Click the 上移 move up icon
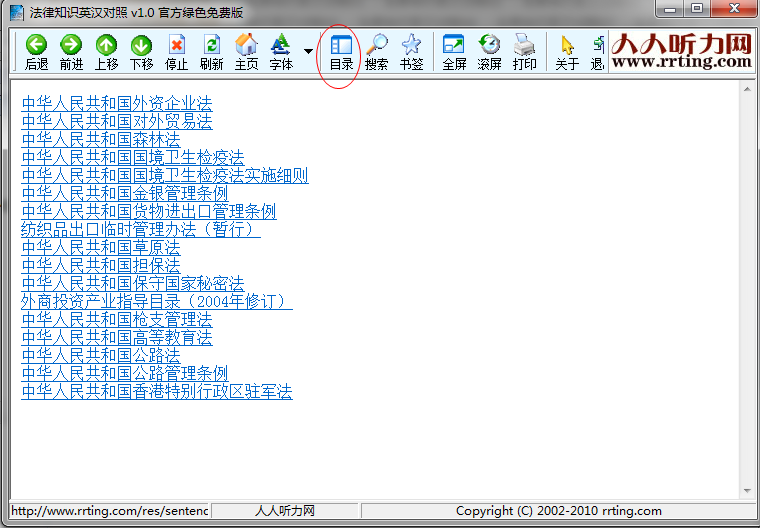Screen dimensions: 760x528 (x=106, y=45)
